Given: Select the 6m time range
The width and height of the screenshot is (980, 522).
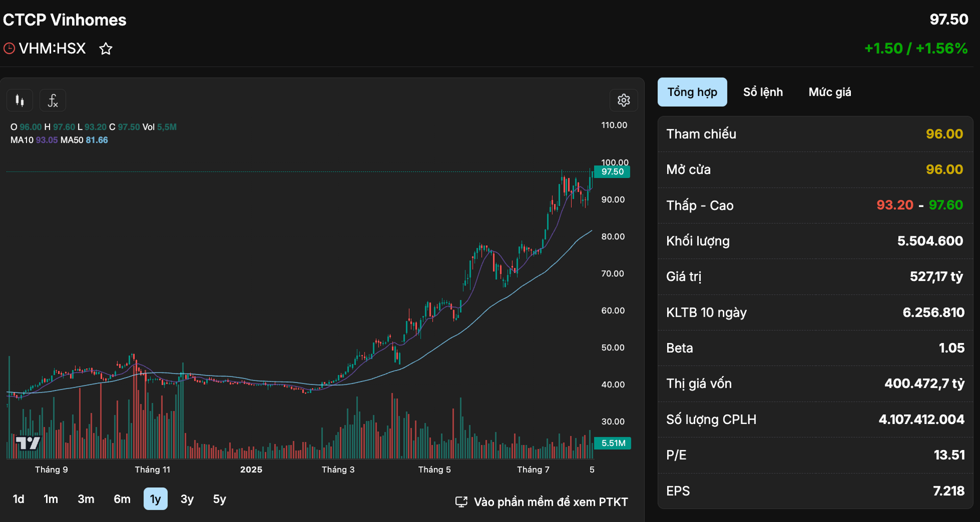Looking at the screenshot, I should (x=122, y=499).
